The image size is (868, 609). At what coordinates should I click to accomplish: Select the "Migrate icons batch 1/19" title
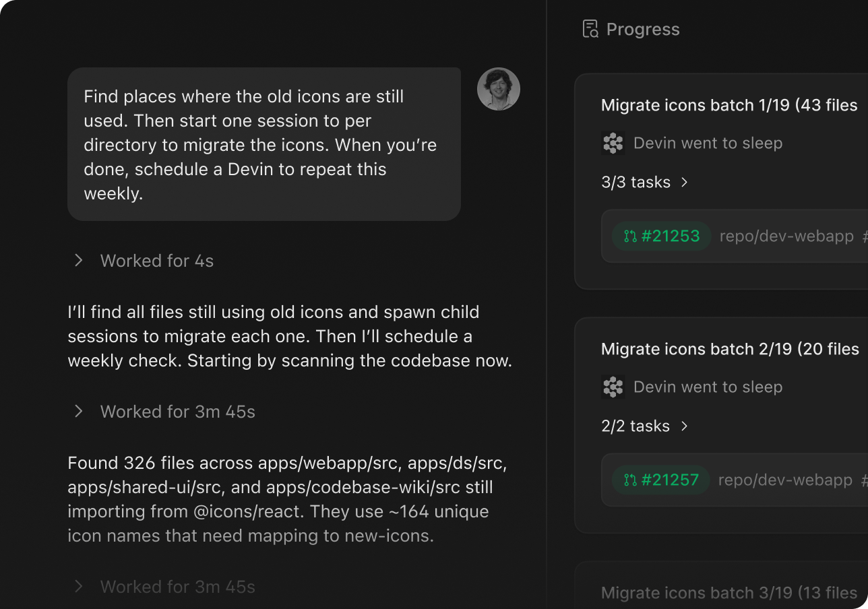pyautogui.click(x=728, y=105)
